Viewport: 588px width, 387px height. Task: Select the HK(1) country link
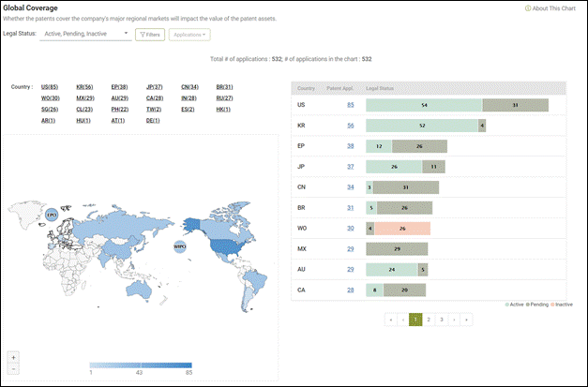223,110
